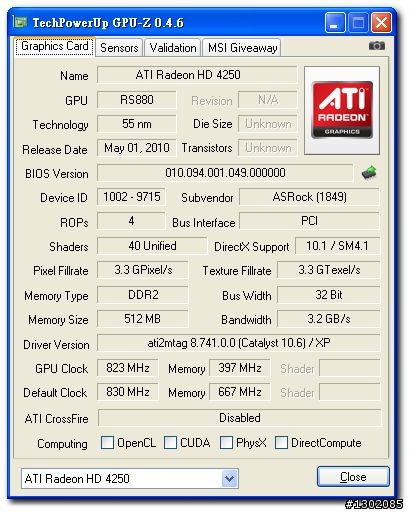Toggle the DirectCompute checkbox
The width and height of the screenshot is (410, 512).
coord(281,443)
